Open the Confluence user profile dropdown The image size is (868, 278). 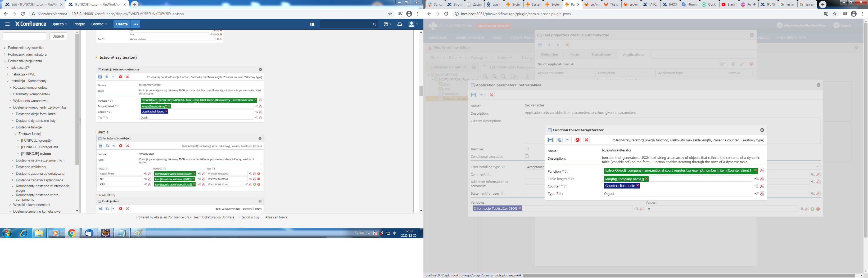(413, 24)
